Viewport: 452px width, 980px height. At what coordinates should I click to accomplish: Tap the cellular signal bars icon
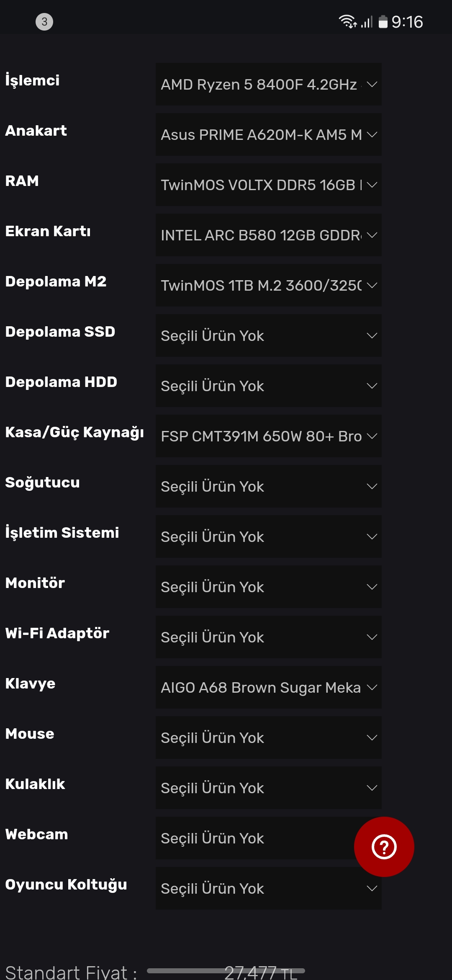(x=367, y=22)
